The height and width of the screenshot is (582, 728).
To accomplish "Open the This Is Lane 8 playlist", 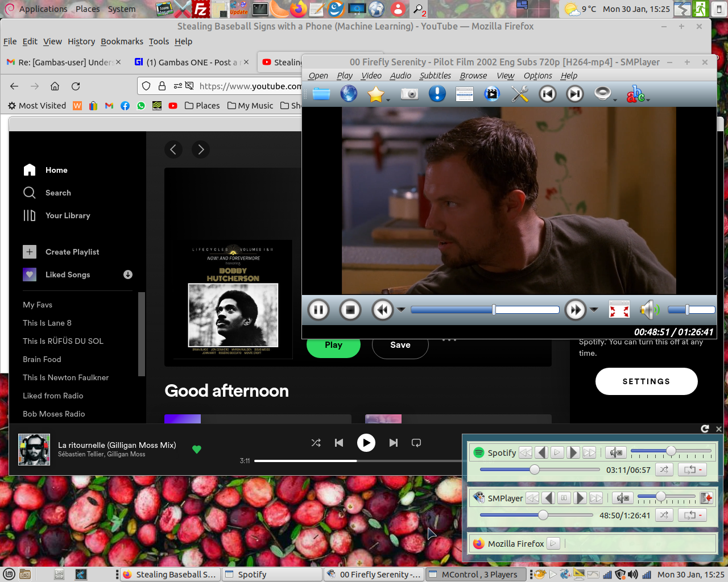I will tap(47, 323).
